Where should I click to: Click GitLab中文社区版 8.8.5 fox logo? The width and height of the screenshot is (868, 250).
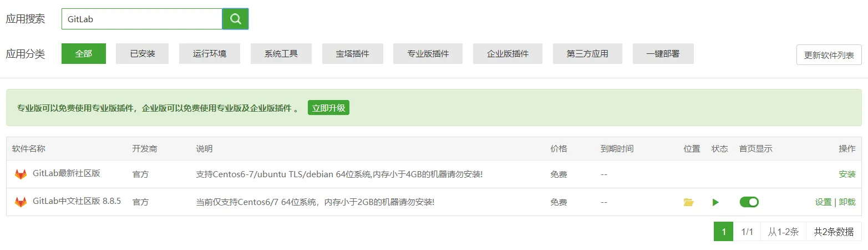coord(21,202)
